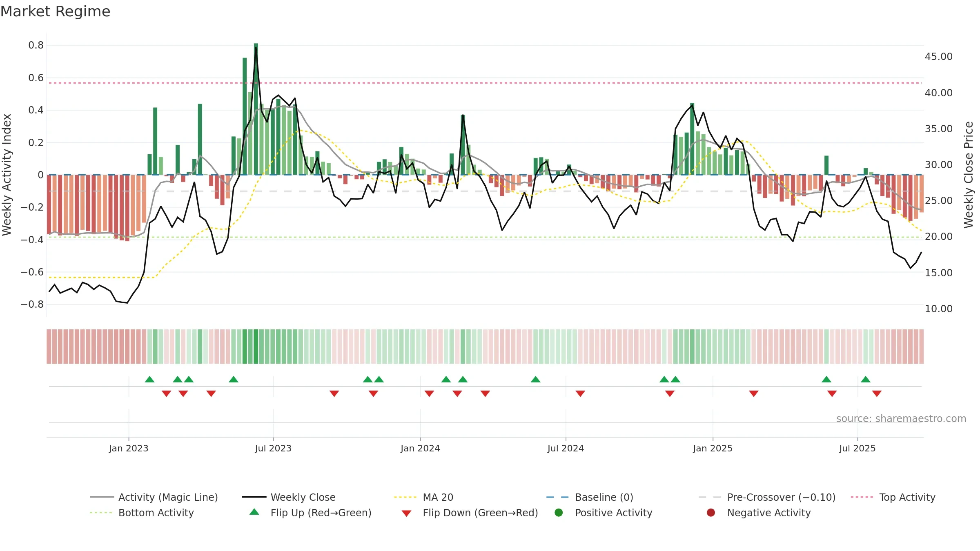Image resolution: width=980 pixels, height=551 pixels.
Task: Toggle the Pre-Crossover (−0.10) legend entry
Action: click(767, 497)
